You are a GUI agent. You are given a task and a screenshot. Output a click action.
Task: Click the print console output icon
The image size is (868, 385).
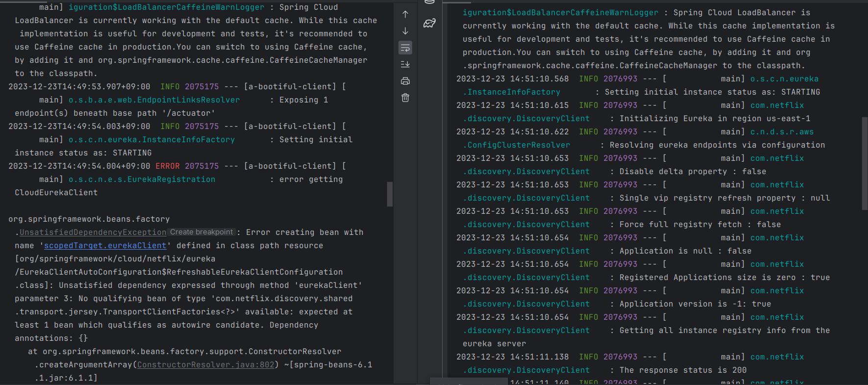[405, 81]
